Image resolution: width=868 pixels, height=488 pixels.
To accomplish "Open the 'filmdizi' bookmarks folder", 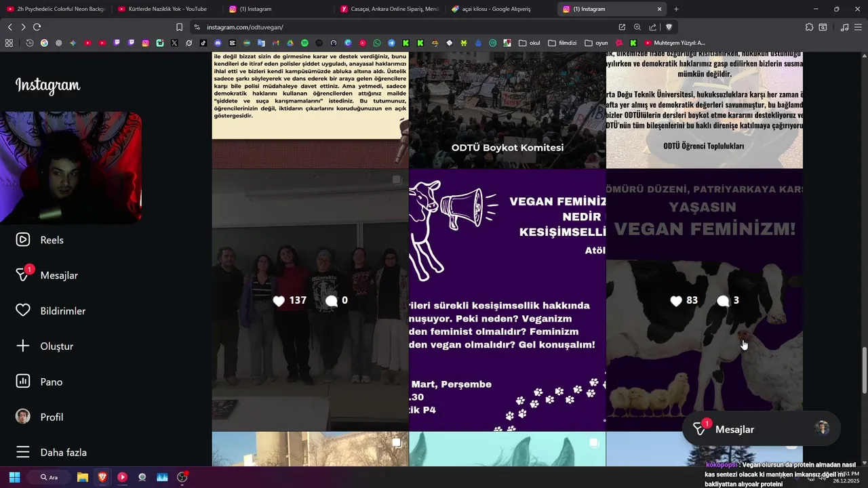I will [562, 43].
